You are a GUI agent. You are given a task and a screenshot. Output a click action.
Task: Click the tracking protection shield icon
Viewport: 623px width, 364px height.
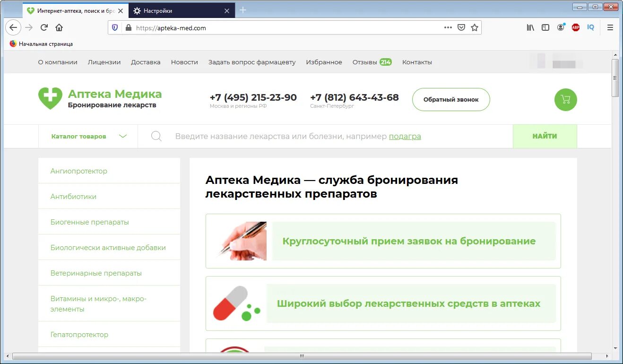[x=115, y=28]
